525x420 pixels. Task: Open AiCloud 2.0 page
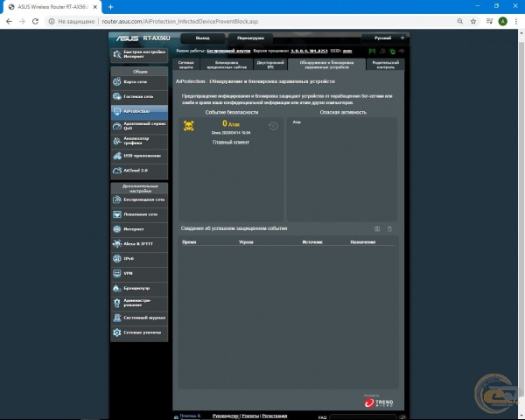[139, 171]
